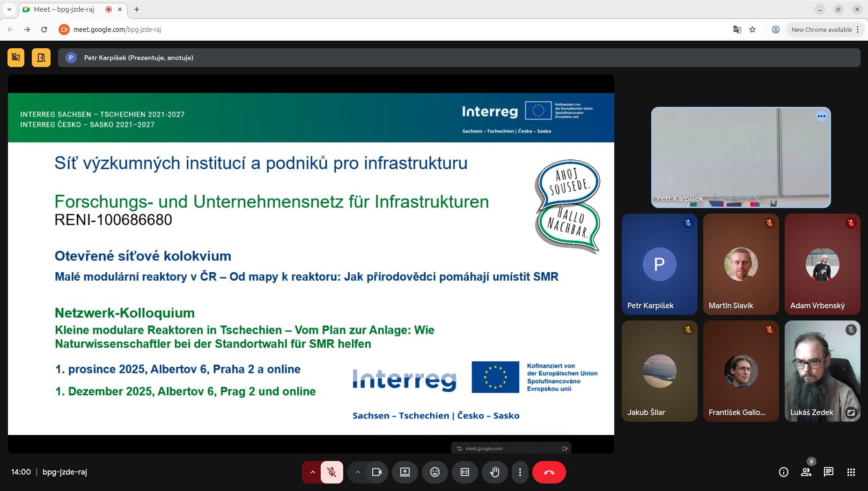The height and width of the screenshot is (491, 868).
Task: Expand audio settings arrow beside microphone
Action: coord(312,472)
